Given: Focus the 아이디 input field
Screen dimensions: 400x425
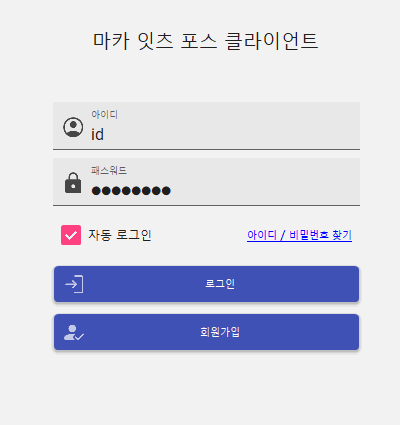Looking at the screenshot, I should coord(206,126).
